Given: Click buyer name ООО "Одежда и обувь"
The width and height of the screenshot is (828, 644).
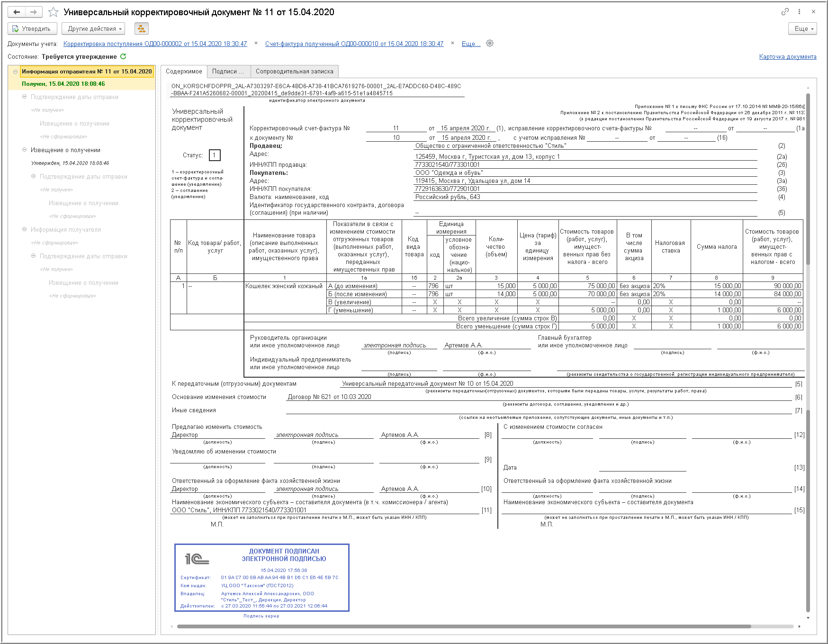Looking at the screenshot, I should tap(449, 173).
